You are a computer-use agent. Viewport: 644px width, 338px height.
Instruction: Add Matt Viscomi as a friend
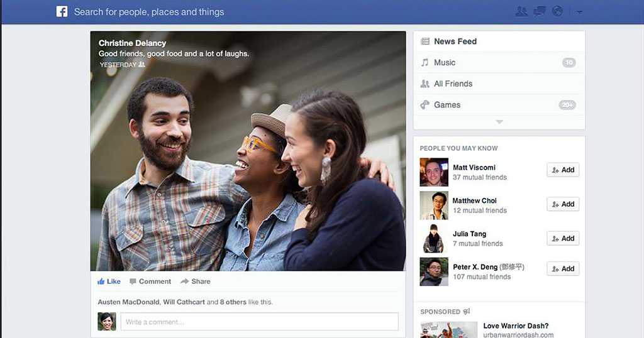563,170
